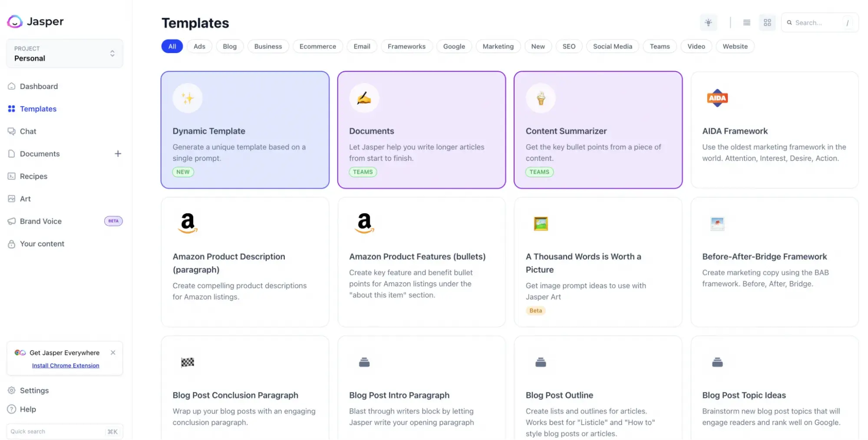Open the Dynamic Template card
This screenshot has height=440, width=868.
point(245,130)
